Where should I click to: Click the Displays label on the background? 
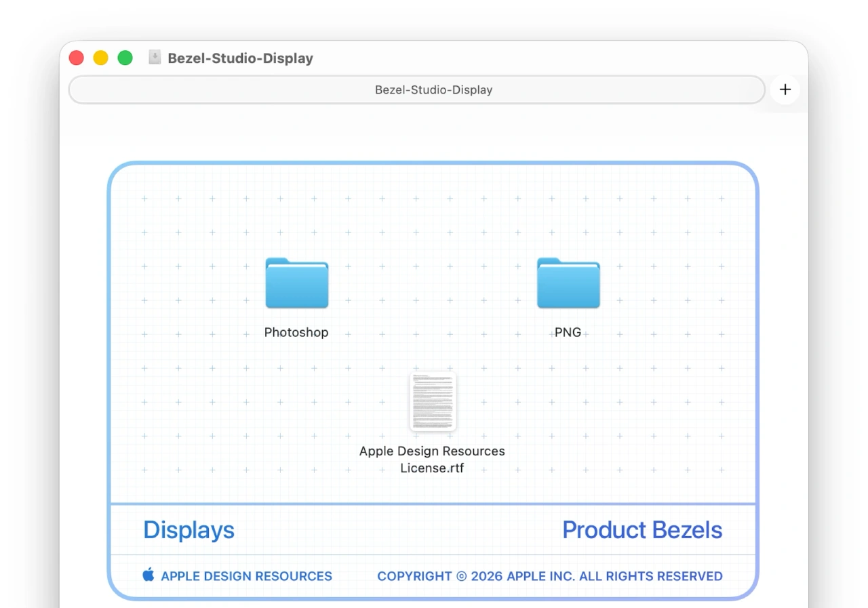189,530
